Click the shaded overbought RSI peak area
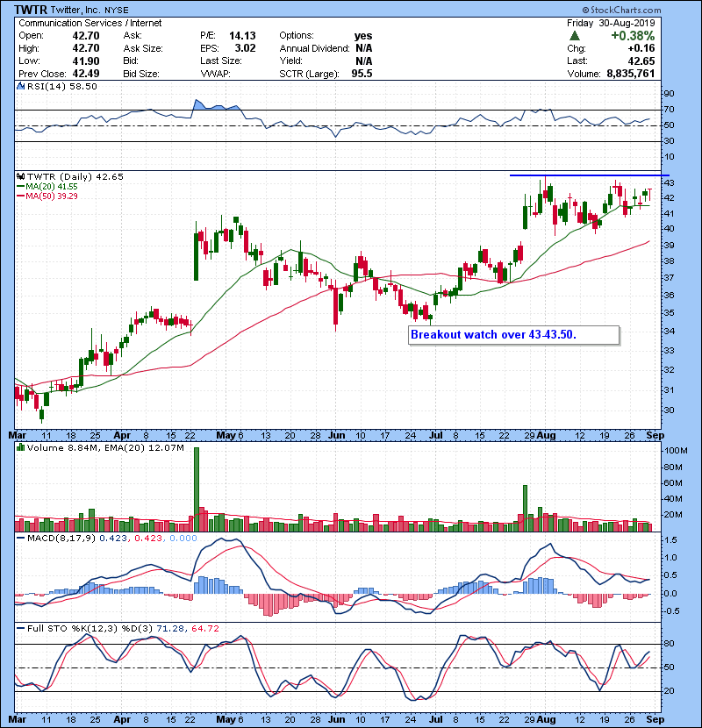Image resolution: width=702 pixels, height=728 pixels. tap(216, 105)
